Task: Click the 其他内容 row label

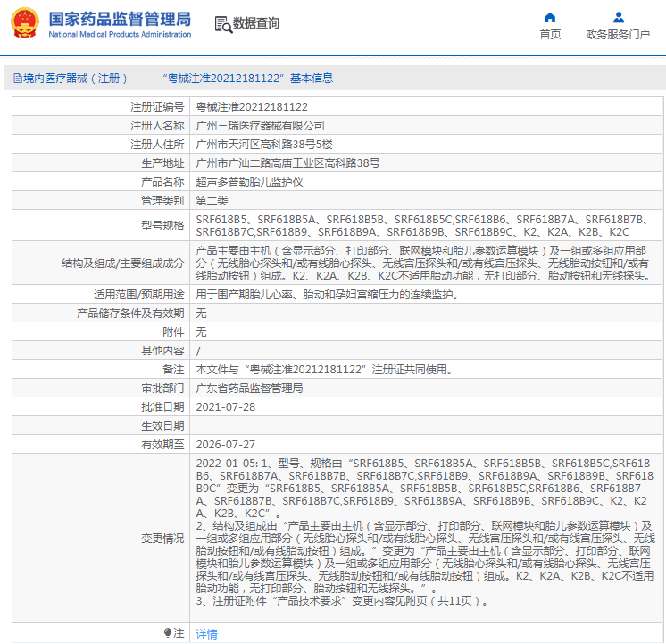Action: [162, 351]
